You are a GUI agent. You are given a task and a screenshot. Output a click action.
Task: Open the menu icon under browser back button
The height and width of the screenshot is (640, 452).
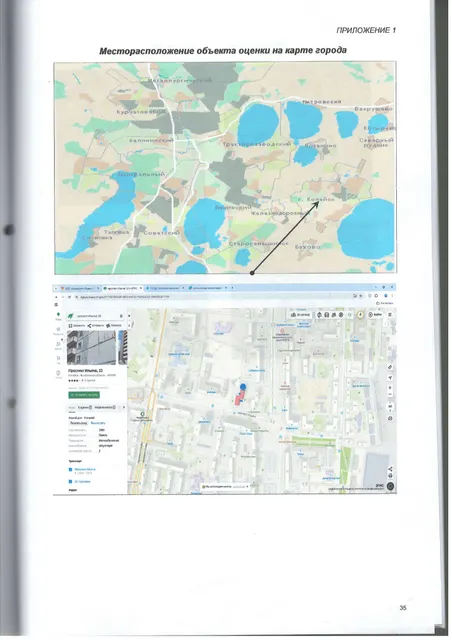click(56, 304)
